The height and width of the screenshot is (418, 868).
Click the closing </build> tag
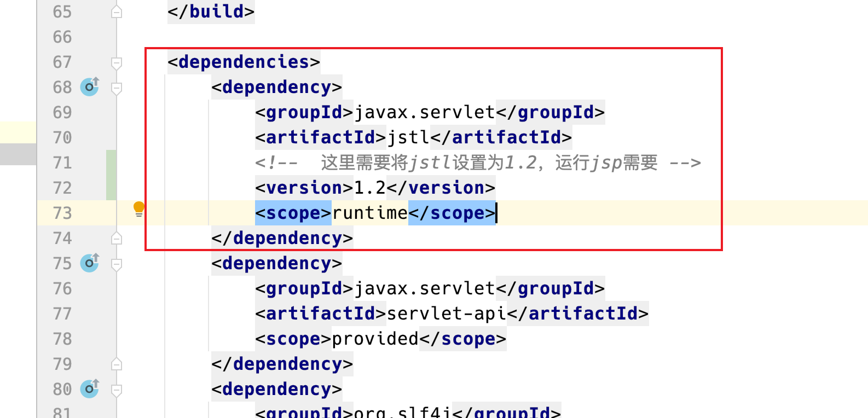tap(211, 11)
